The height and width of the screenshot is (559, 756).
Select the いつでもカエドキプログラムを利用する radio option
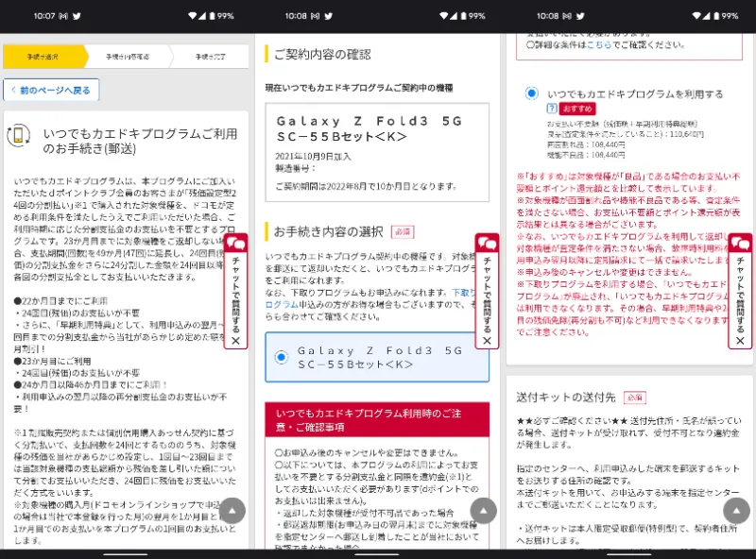(x=531, y=93)
